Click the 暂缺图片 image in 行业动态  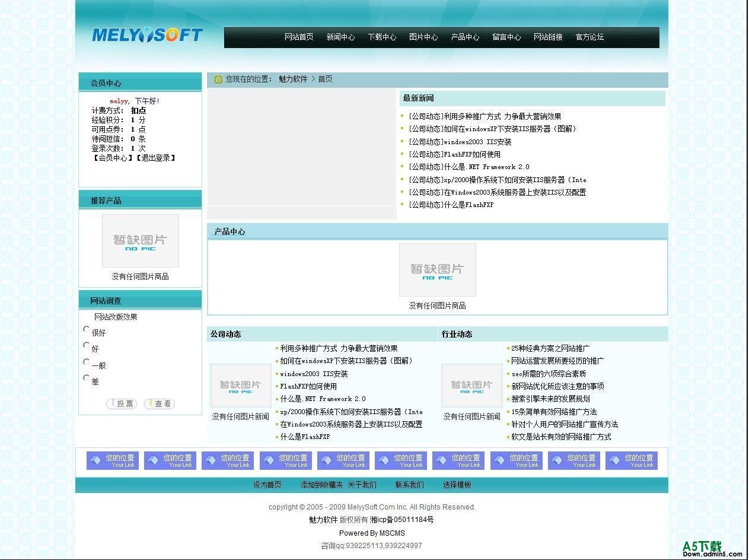pyautogui.click(x=471, y=386)
